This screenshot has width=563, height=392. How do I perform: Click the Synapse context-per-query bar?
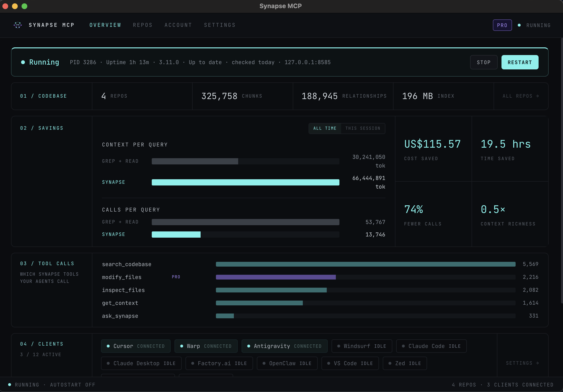coord(245,182)
